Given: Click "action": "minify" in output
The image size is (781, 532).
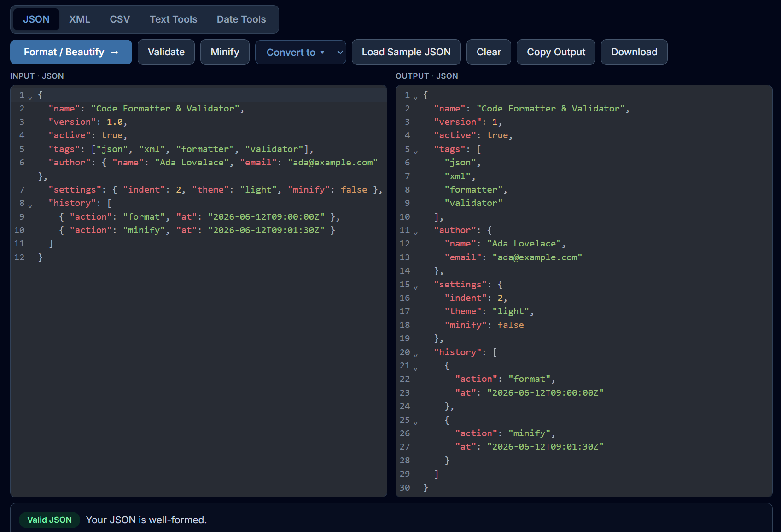Looking at the screenshot, I should [505, 433].
